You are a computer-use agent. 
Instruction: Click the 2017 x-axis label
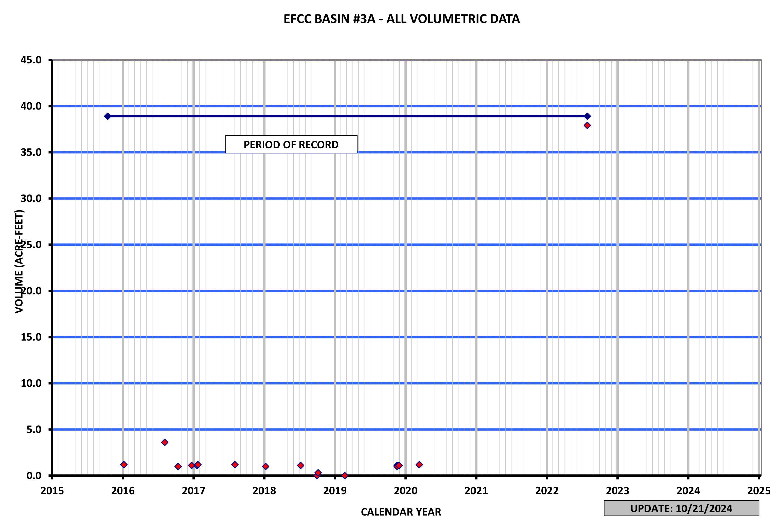(x=194, y=490)
